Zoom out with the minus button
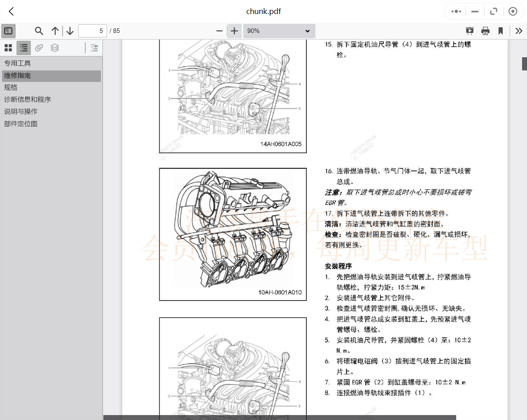The width and height of the screenshot is (527, 420). [x=219, y=31]
